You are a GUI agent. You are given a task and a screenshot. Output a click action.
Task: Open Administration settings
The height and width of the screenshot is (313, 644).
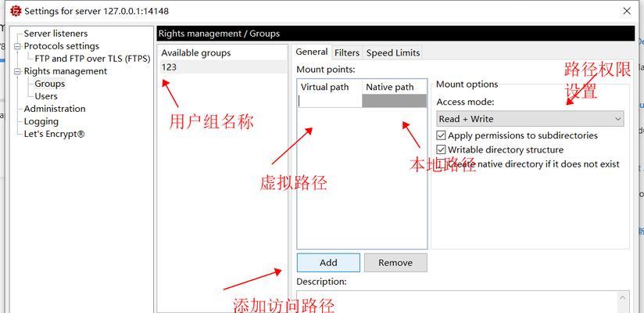click(55, 109)
